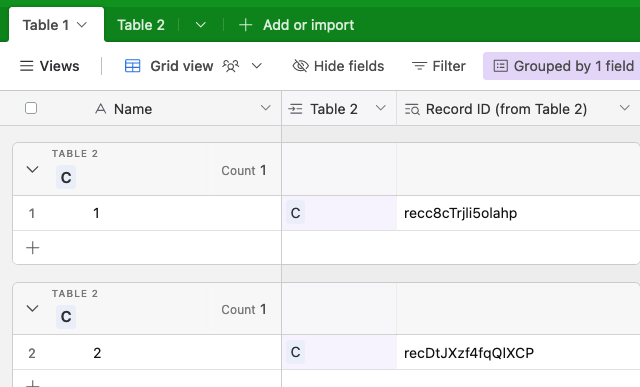Image resolution: width=640 pixels, height=387 pixels.
Task: Open the tables list chevron beside Table 2 tab
Action: click(200, 25)
